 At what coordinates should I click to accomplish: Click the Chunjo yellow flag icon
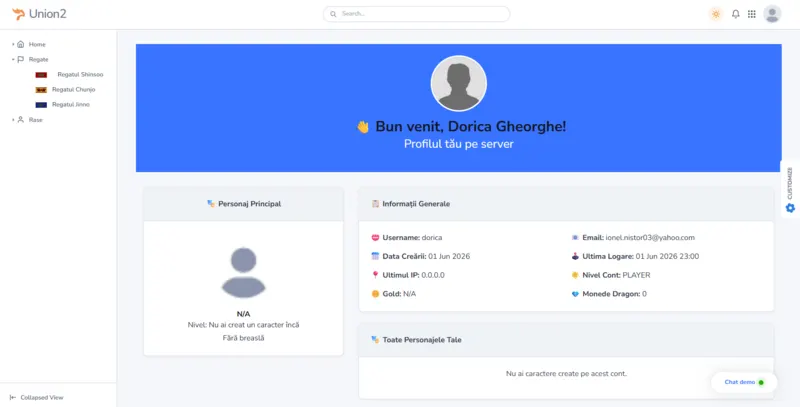click(x=41, y=90)
